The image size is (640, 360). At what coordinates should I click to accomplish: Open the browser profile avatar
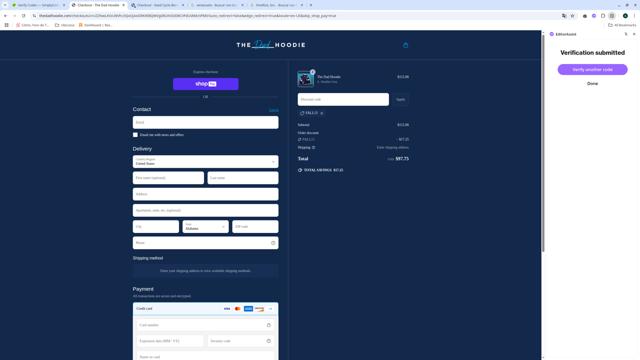point(625,16)
